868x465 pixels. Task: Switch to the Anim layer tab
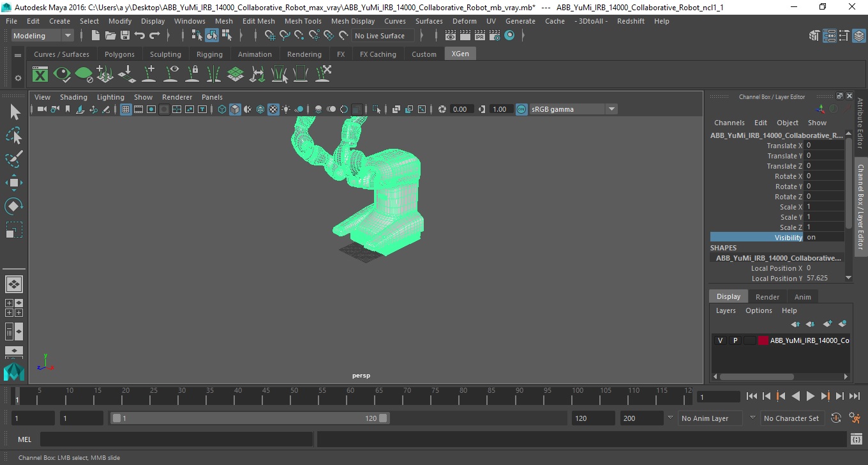click(802, 297)
